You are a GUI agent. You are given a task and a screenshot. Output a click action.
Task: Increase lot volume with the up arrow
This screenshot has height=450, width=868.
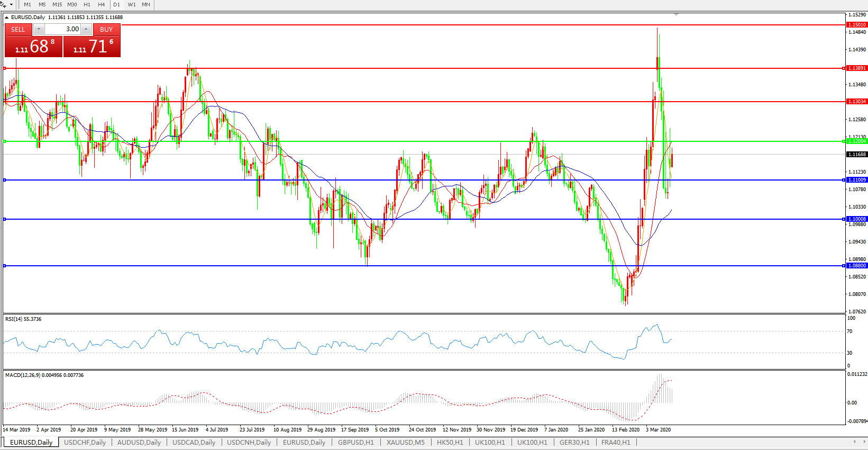86,29
